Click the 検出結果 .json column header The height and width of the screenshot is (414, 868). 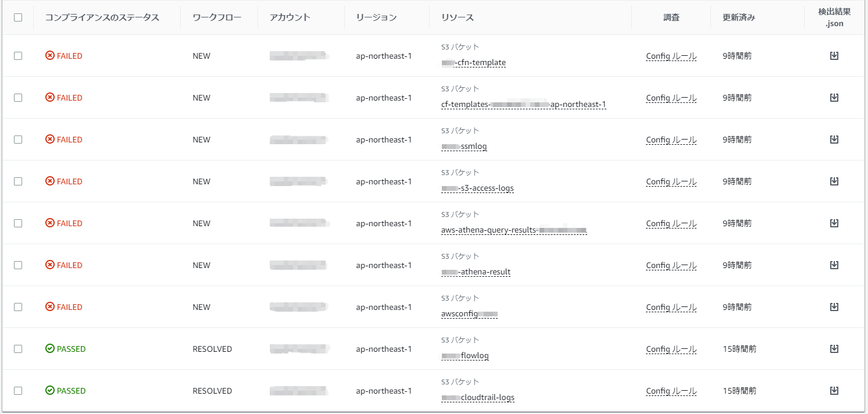pos(834,17)
